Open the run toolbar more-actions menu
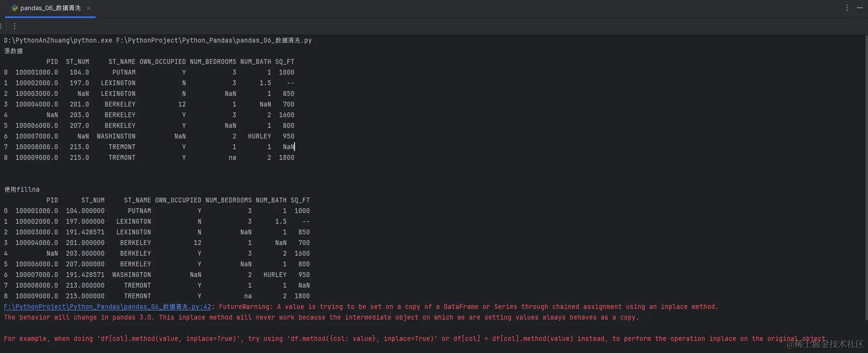The image size is (868, 353). click(x=15, y=26)
